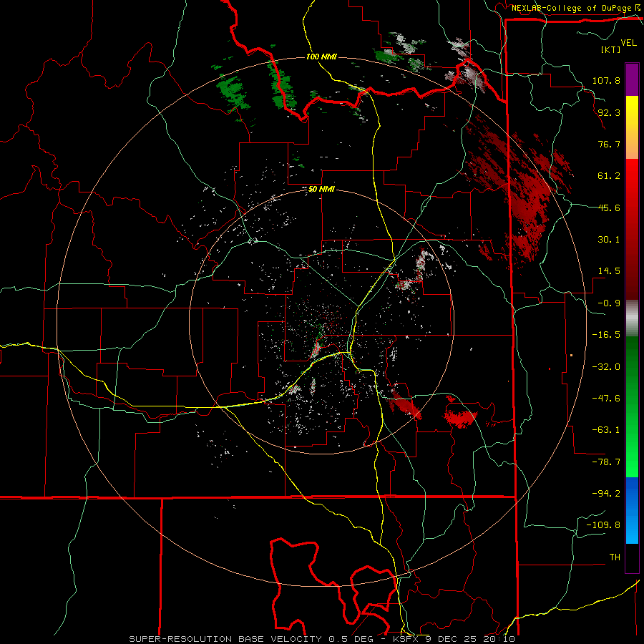Click the gray near-zero segment of the color bar

632,318
